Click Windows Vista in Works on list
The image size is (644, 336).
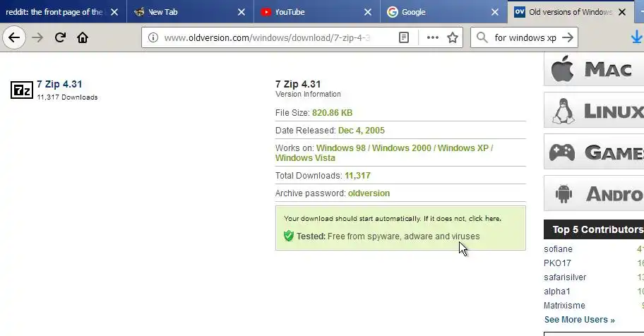point(305,158)
